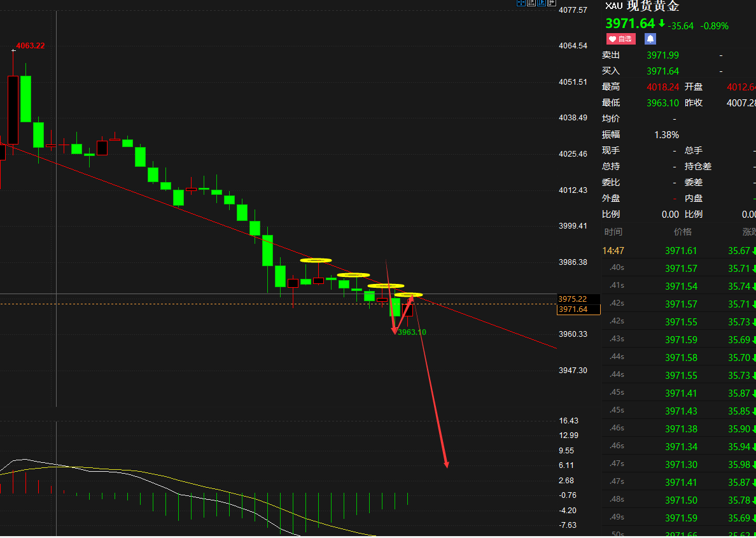
Task: Click the 14:47 tick row
Action: tap(679, 251)
